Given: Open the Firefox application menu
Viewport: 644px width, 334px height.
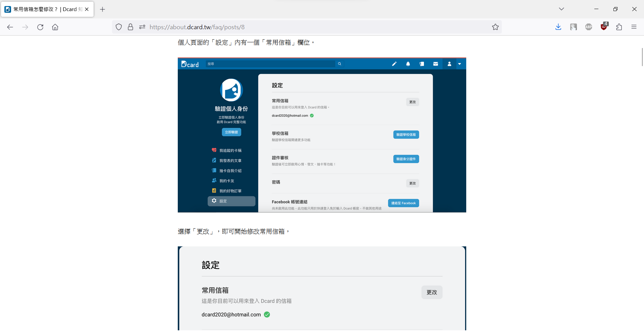Looking at the screenshot, I should pos(634,27).
